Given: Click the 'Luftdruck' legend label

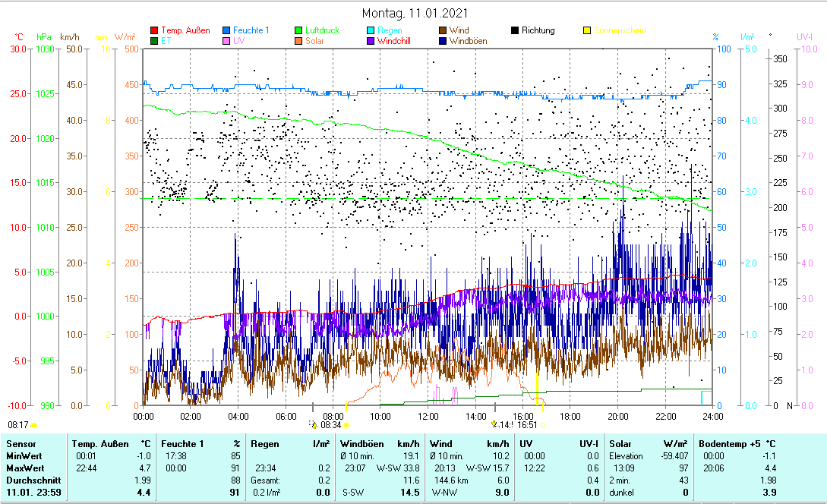Looking at the screenshot, I should click(322, 30).
